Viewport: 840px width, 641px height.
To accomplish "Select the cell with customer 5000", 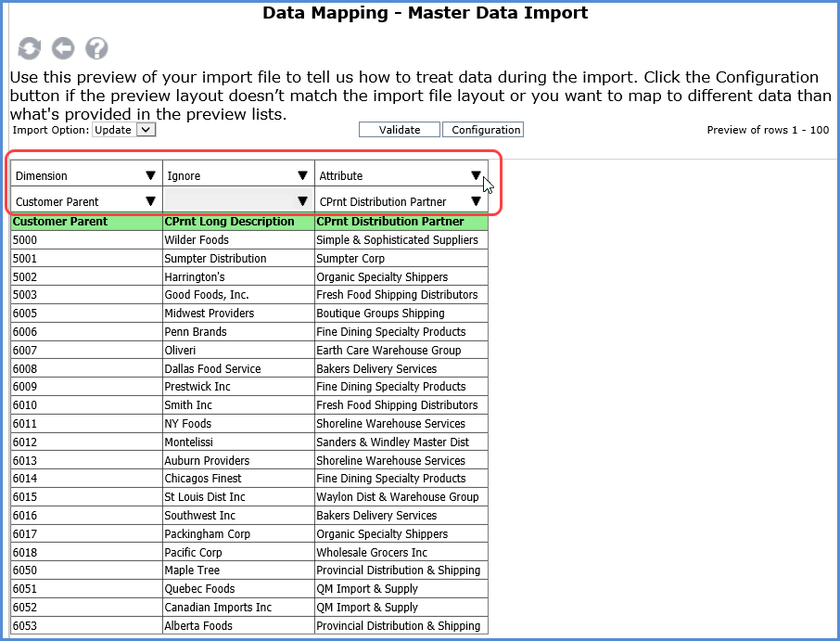I will pyautogui.click(x=86, y=240).
